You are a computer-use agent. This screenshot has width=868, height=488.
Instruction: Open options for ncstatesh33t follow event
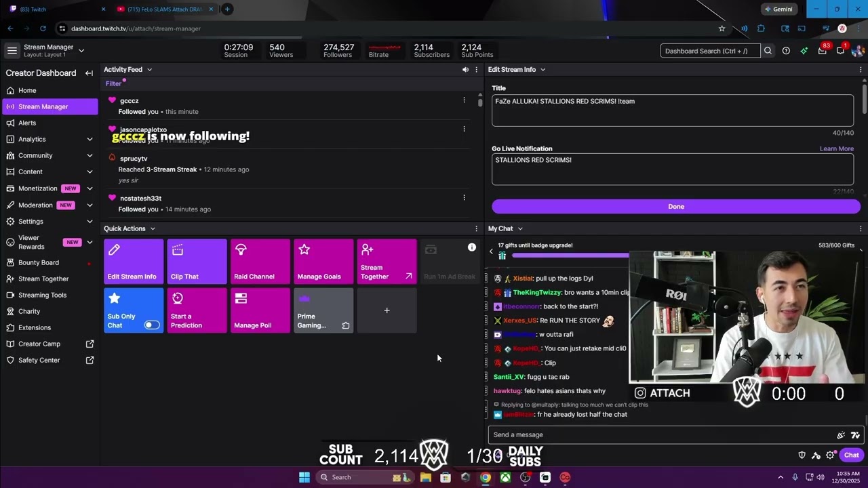pos(464,198)
